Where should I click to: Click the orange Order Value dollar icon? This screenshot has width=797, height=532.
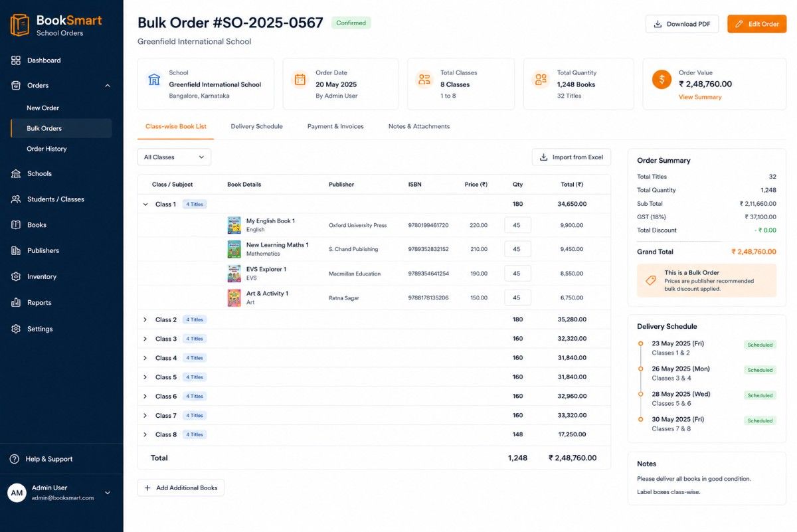(662, 80)
